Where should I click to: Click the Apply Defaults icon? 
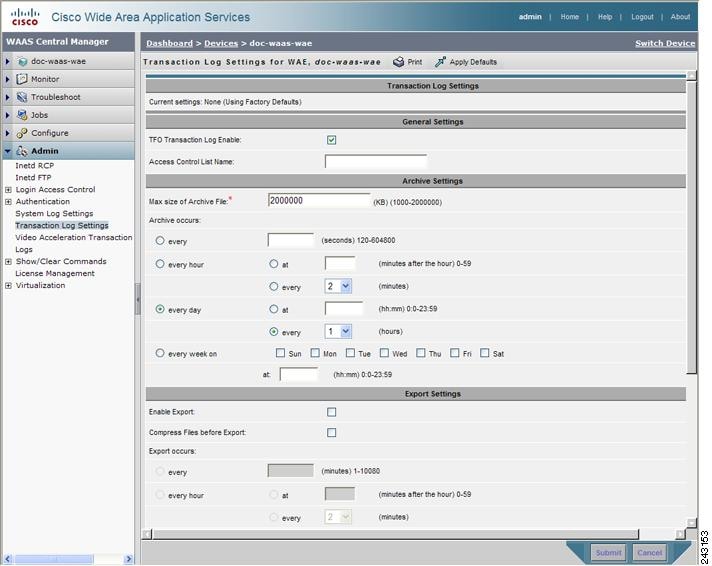[x=440, y=62]
